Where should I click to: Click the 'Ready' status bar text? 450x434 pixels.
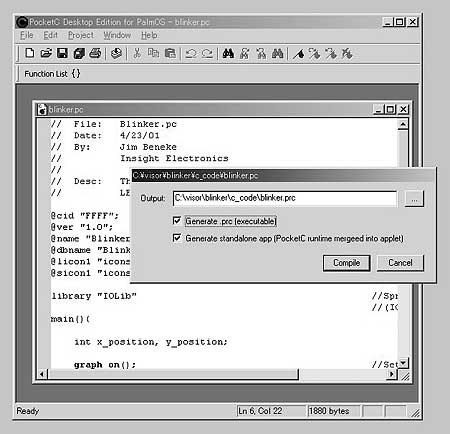pyautogui.click(x=28, y=411)
